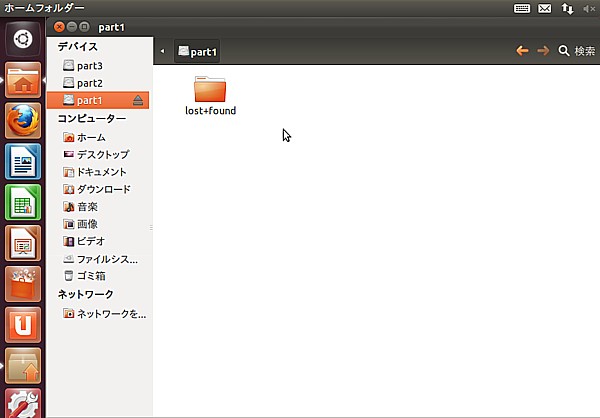
Task: Open System Settings wrench-and-gear icon
Action: coord(23,403)
